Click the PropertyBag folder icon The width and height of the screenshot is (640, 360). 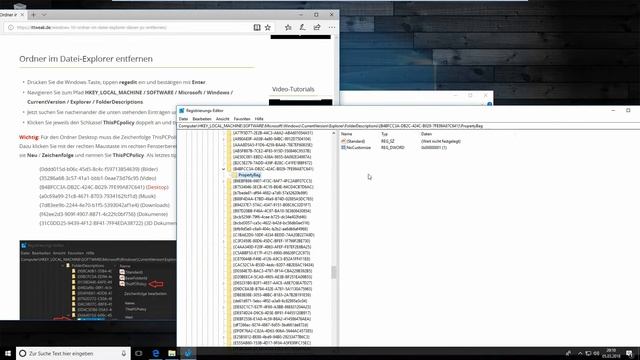click(x=235, y=175)
